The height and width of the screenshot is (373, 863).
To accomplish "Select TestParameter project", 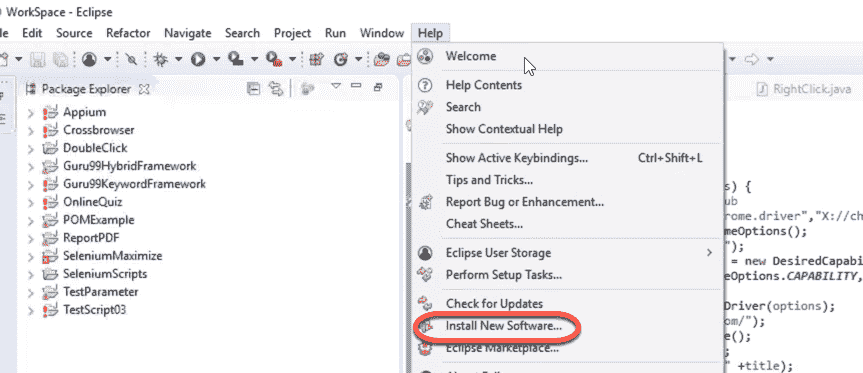I will coord(101,292).
